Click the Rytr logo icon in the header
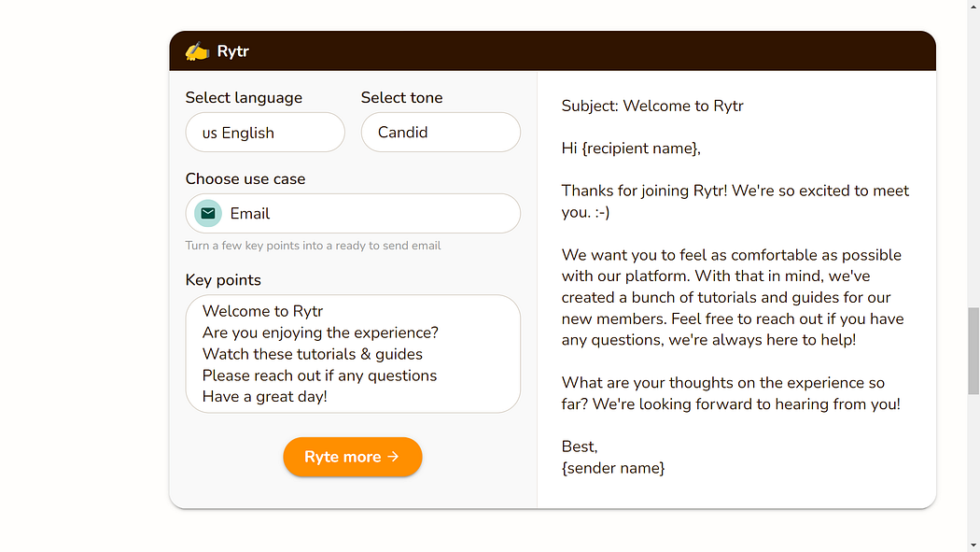980x552 pixels. (x=195, y=51)
